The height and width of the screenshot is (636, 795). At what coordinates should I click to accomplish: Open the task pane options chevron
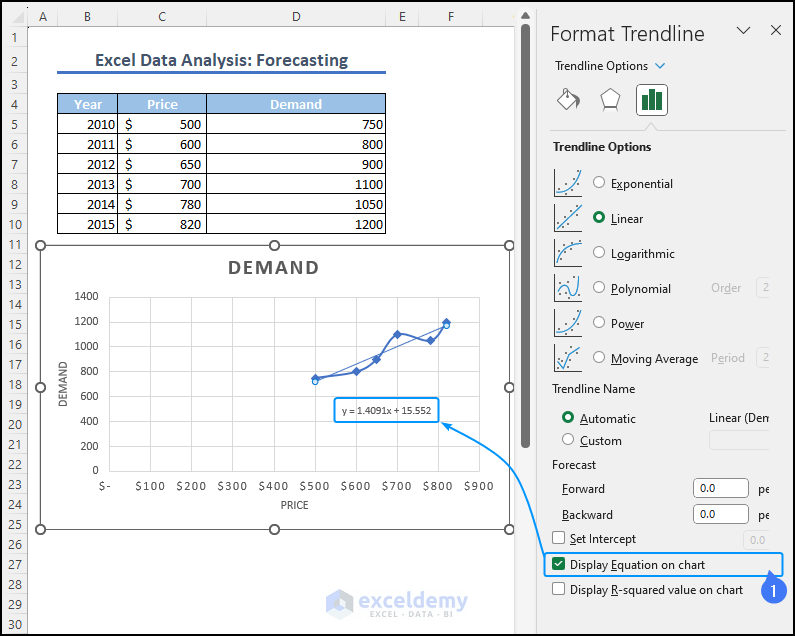point(743,30)
